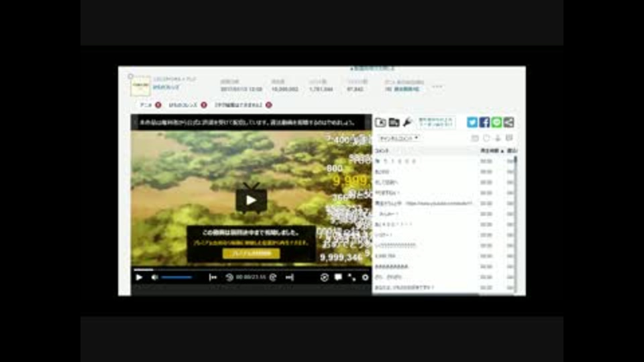Click the fourth small icon above the comment list
The height and width of the screenshot is (362, 644).
[x=509, y=138]
